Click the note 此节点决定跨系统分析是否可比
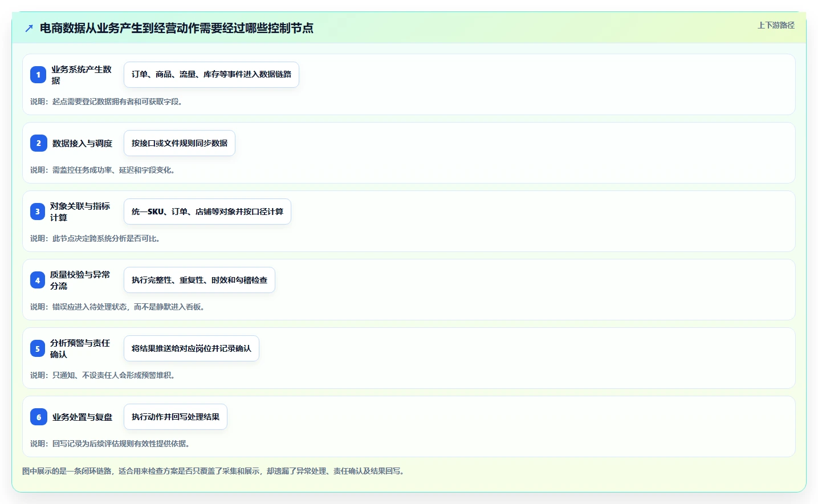 [95, 238]
